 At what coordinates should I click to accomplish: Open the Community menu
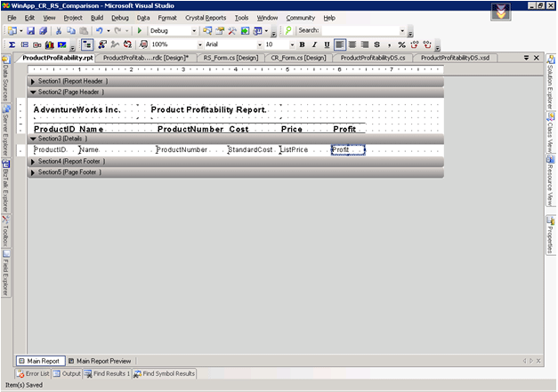coord(300,18)
